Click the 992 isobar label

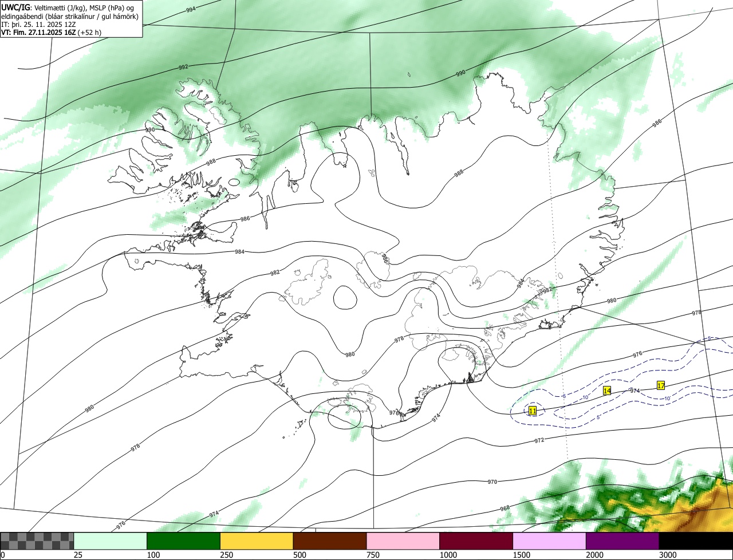[183, 67]
